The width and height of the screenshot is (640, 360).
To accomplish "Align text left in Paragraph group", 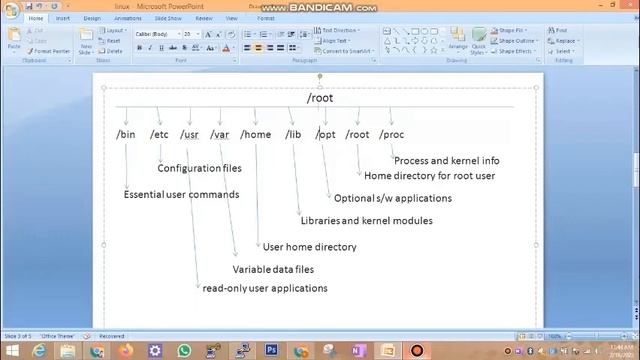I will pos(247,48).
